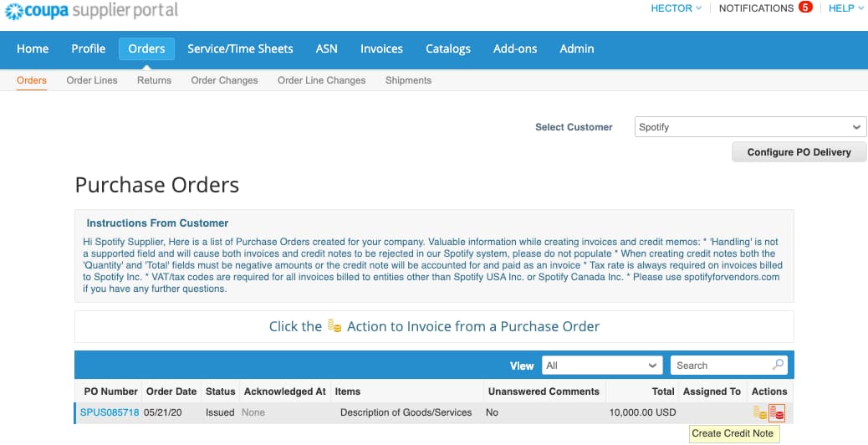Click the Purchase Orders heading
868x445 pixels.
point(157,185)
